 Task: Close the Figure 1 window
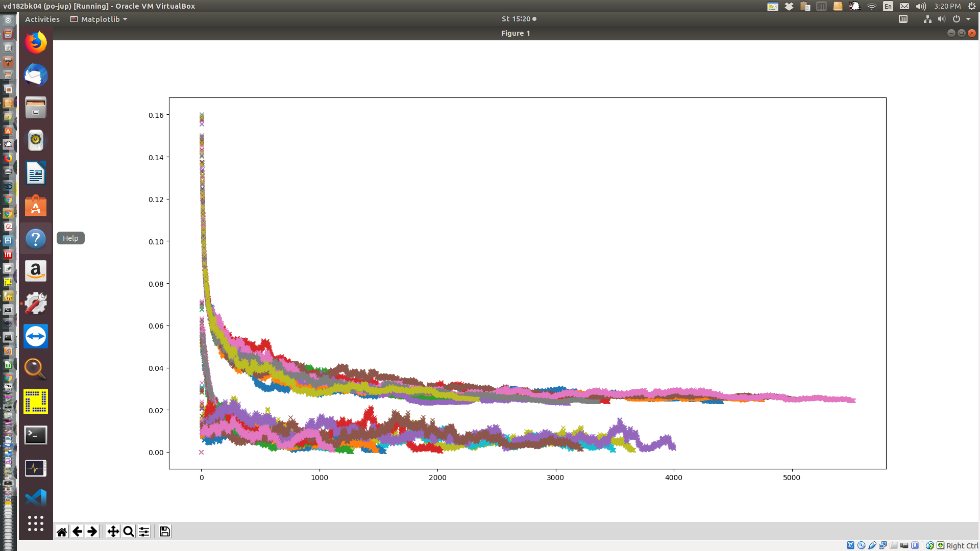[x=972, y=33]
